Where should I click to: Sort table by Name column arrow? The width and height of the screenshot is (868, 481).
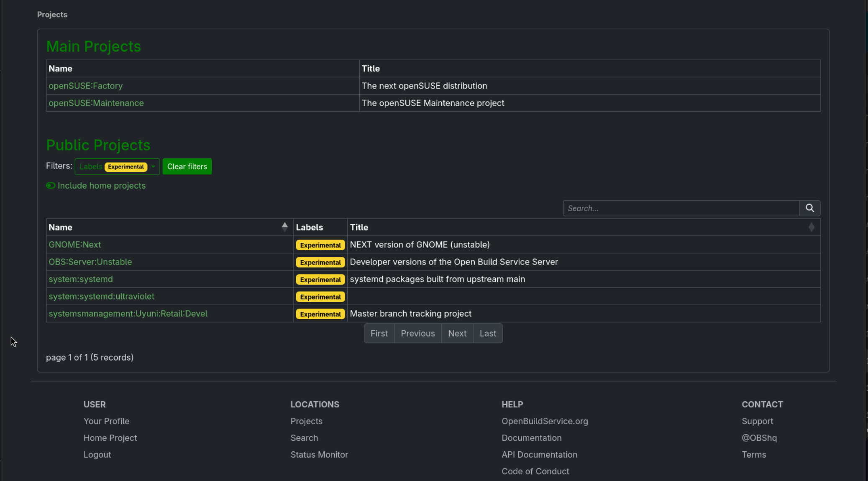pos(284,227)
